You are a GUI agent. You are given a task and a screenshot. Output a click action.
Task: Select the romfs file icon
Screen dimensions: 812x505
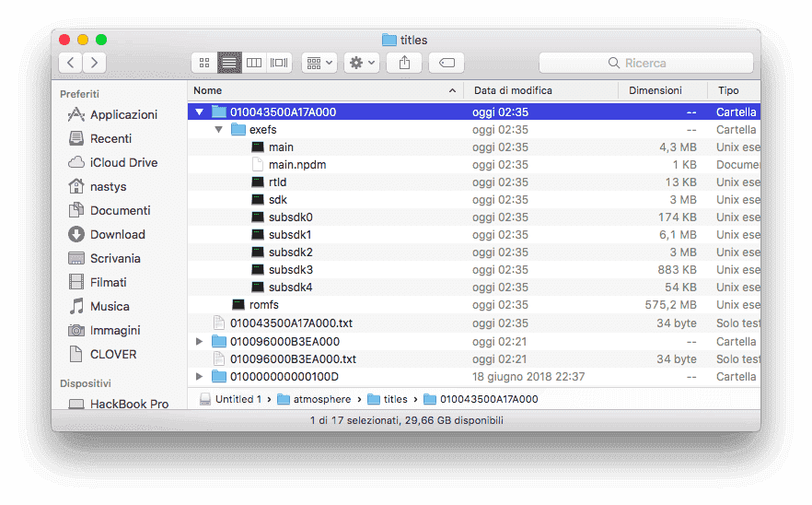(x=238, y=304)
